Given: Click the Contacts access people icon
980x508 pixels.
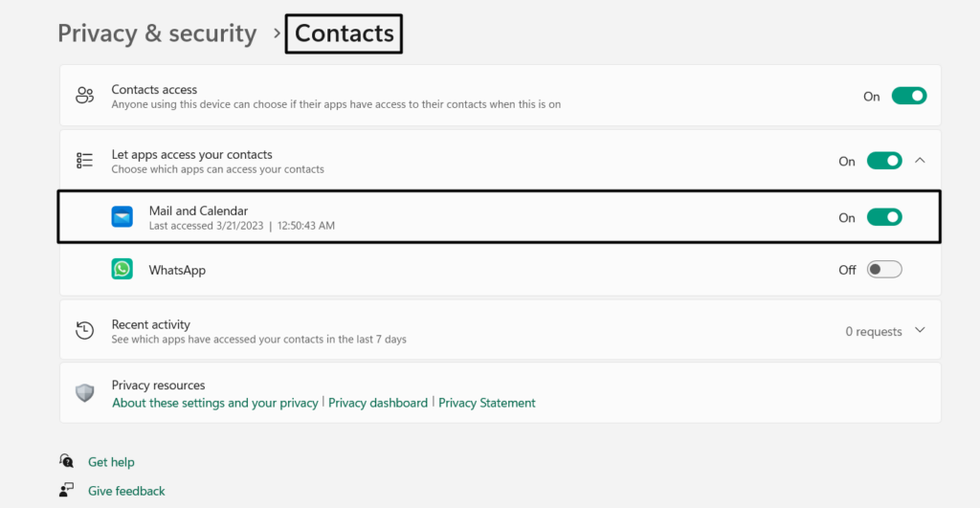Looking at the screenshot, I should point(85,96).
